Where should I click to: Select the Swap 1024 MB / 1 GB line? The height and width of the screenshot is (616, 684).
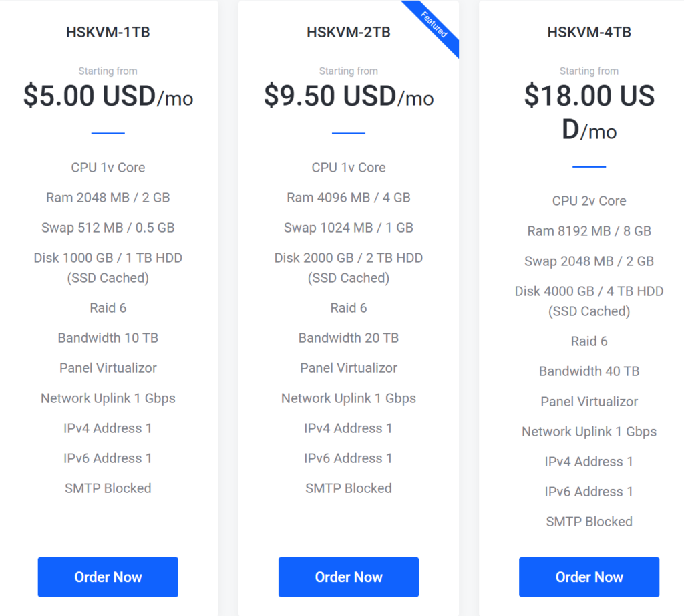tap(349, 228)
